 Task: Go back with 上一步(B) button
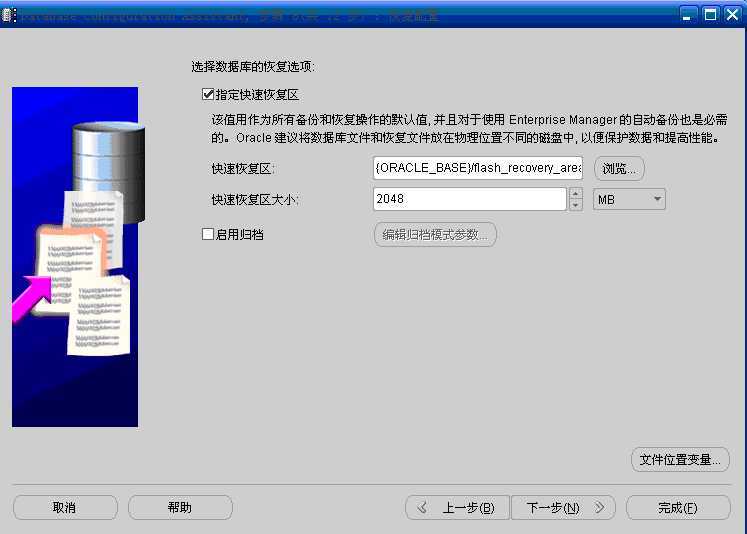(457, 508)
